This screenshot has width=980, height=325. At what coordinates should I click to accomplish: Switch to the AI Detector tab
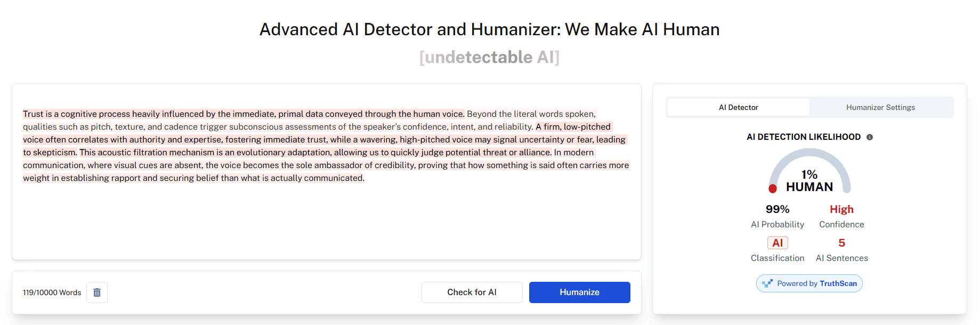pos(738,107)
